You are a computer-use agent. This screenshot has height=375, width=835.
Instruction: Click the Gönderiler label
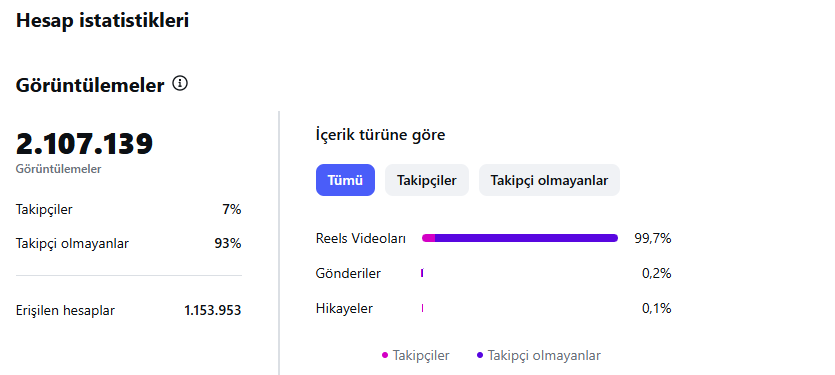[x=348, y=274]
